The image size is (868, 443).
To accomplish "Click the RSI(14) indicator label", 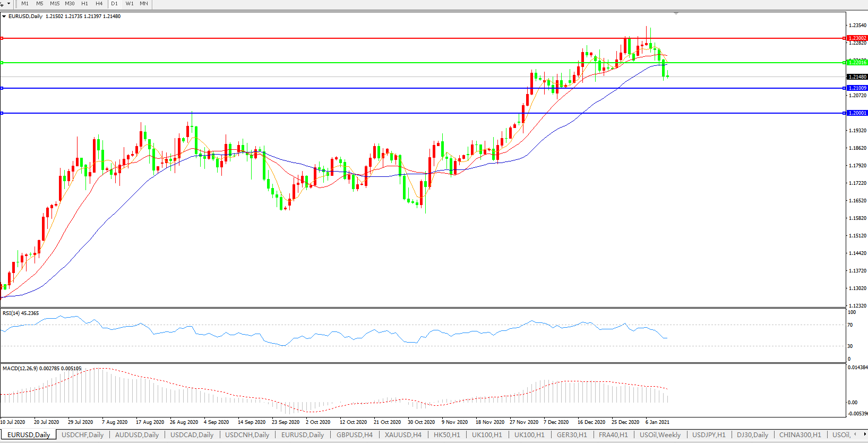I will [21, 313].
